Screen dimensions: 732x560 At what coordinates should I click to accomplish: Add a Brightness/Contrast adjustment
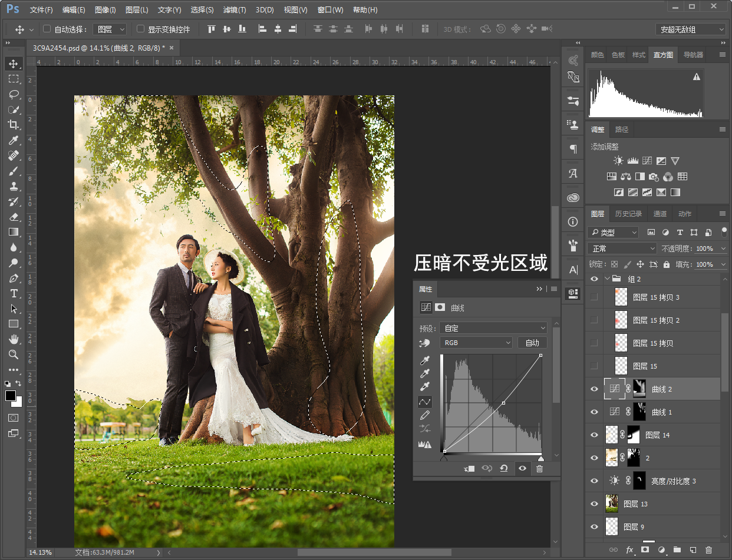[618, 161]
